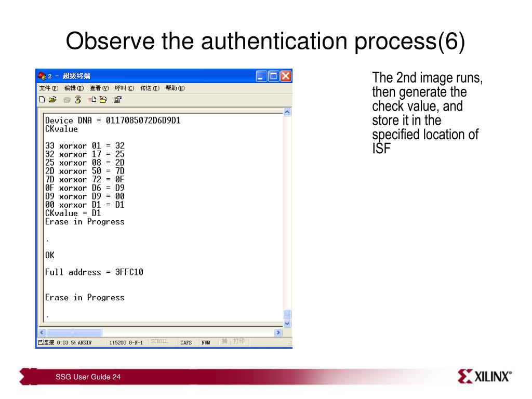The width and height of the screenshot is (532, 399).
Task: Click the 'CAPS' status bar indicator
Action: pos(186,343)
